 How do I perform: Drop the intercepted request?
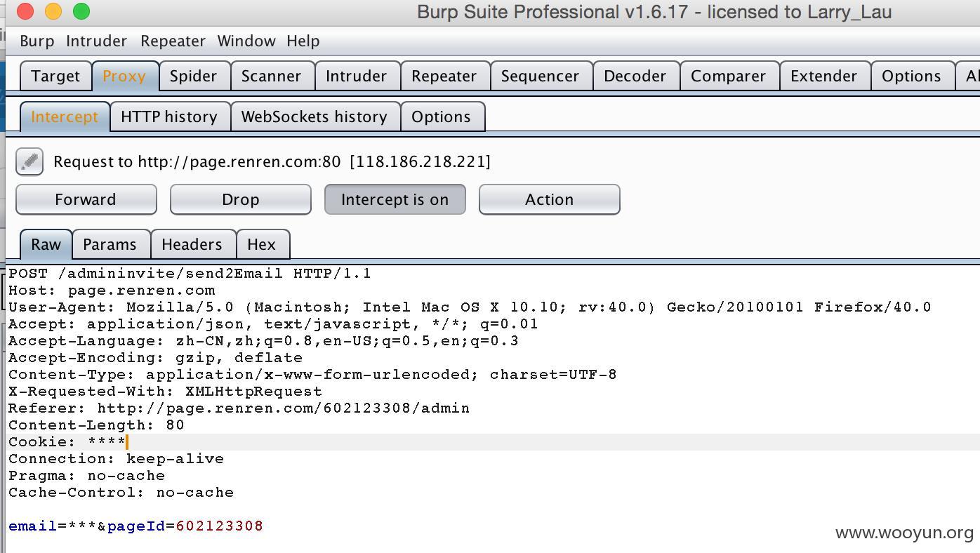click(240, 199)
